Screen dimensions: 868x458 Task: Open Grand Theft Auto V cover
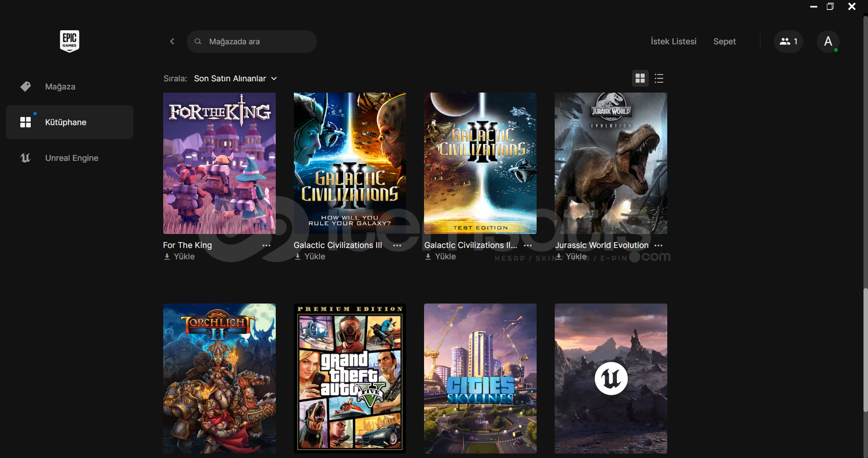[x=350, y=379]
